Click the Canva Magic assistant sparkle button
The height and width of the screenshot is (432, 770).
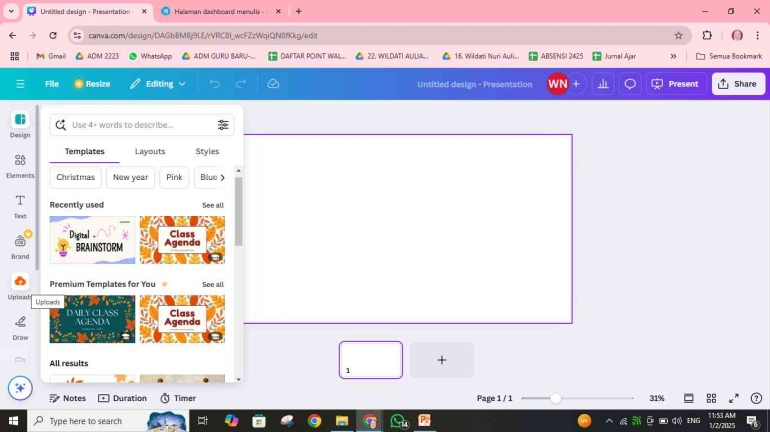pos(20,388)
